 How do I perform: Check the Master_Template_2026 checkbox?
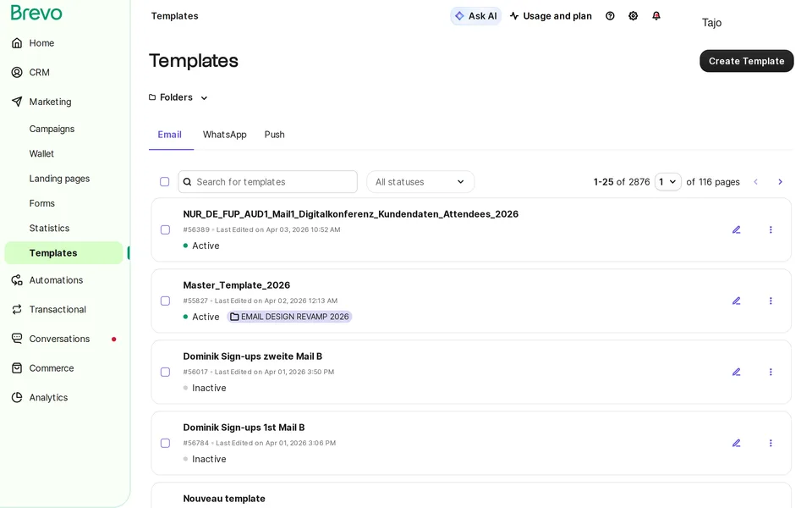tap(165, 301)
